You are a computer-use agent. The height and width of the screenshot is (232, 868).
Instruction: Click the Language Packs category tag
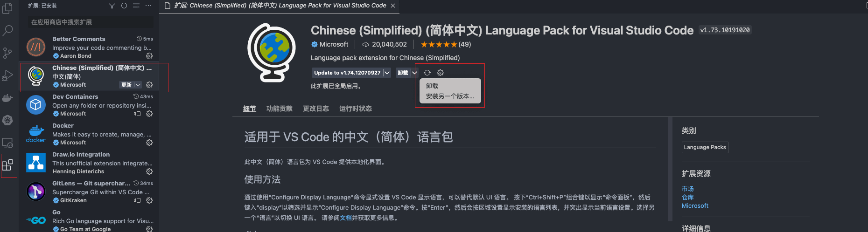(x=705, y=147)
